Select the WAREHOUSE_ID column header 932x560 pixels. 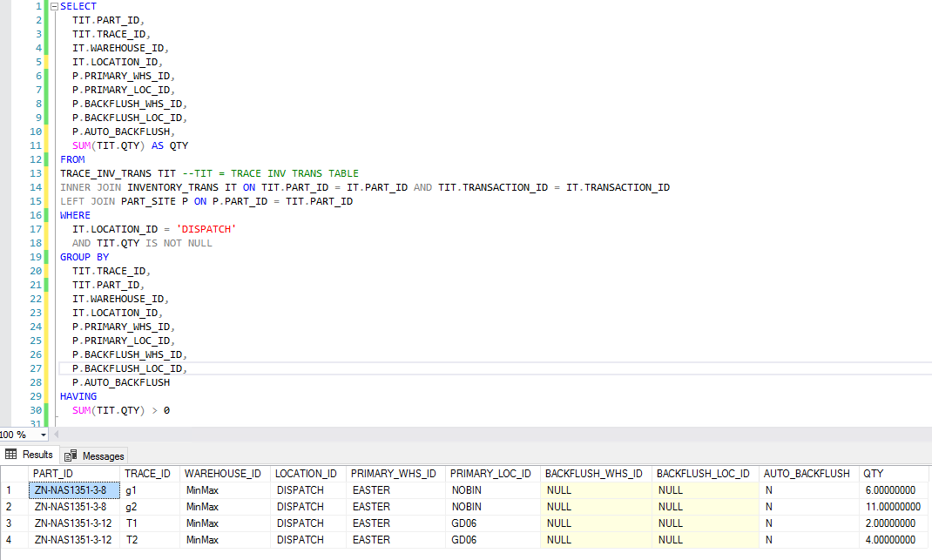click(225, 474)
